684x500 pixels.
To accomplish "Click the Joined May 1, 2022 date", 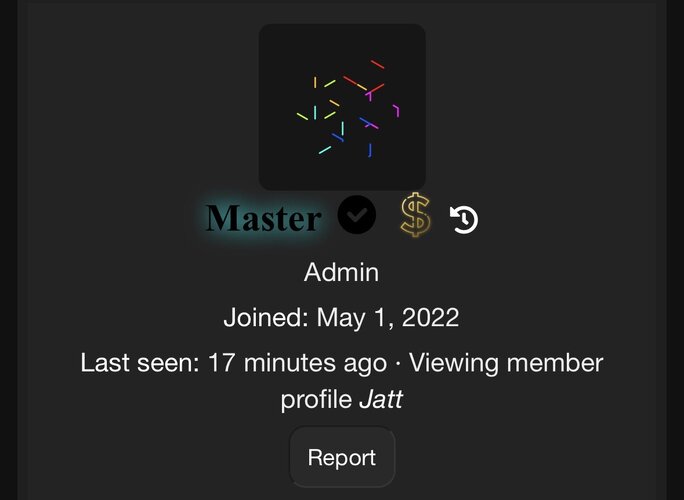I will (388, 318).
